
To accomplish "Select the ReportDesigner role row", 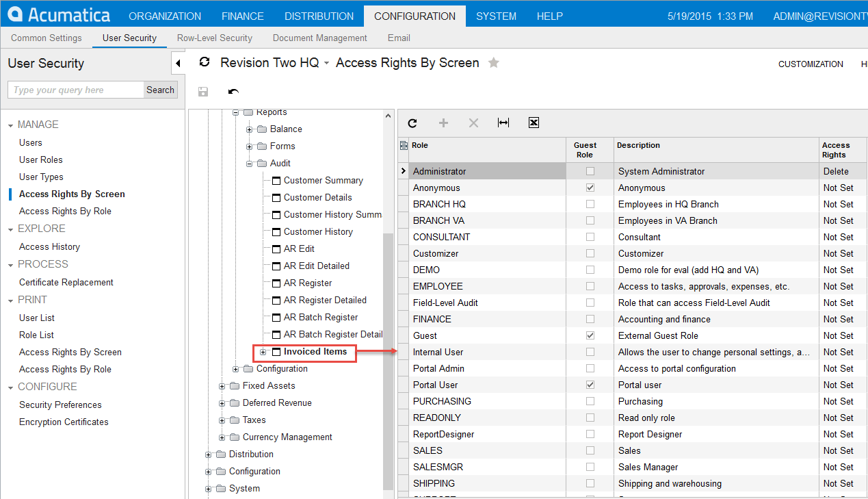I will (633, 434).
